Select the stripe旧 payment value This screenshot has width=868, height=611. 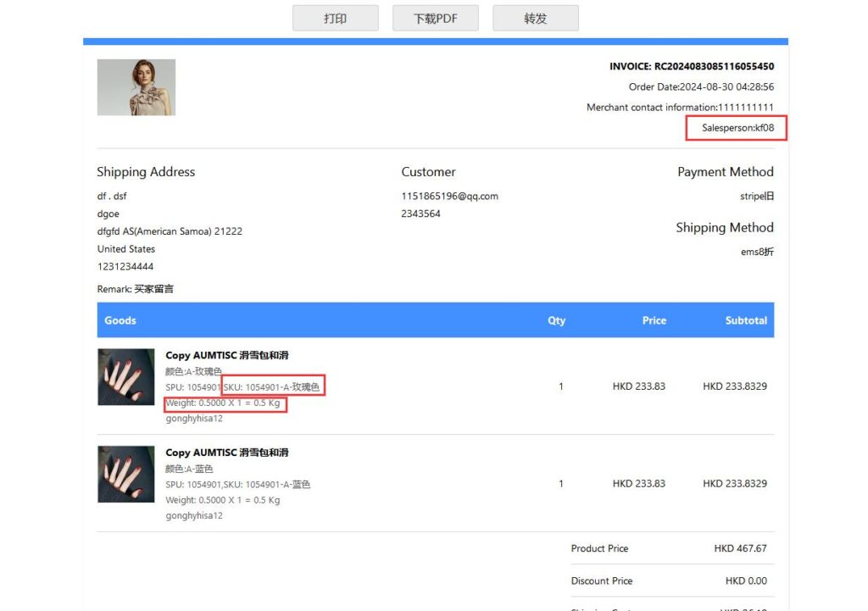(x=757, y=196)
